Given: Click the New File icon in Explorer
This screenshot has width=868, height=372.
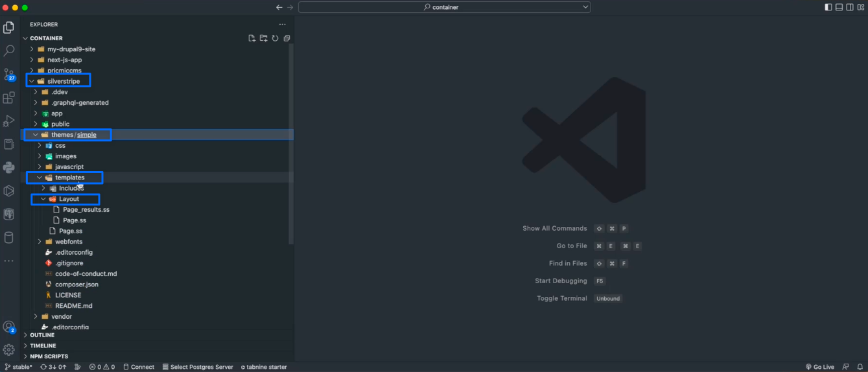Looking at the screenshot, I should (252, 38).
